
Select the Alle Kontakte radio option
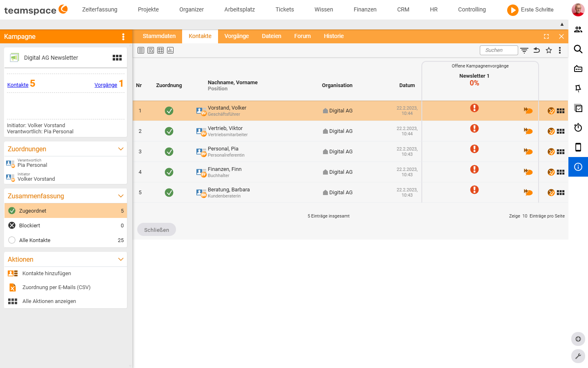(12, 240)
